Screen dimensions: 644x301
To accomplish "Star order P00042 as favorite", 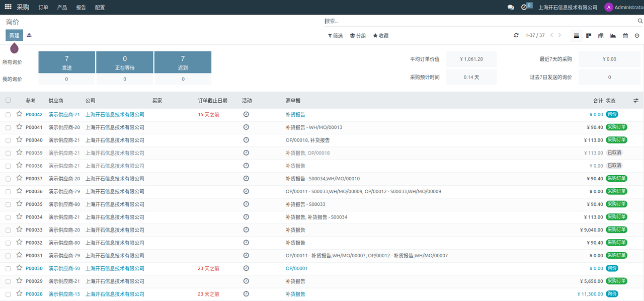I will (19, 114).
